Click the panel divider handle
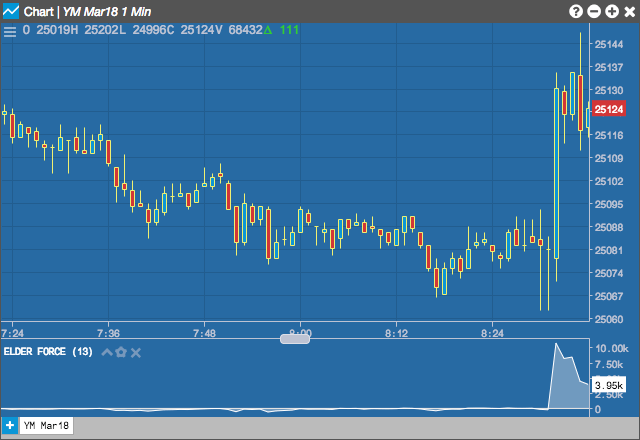This screenshot has width=640, height=440. [295, 339]
